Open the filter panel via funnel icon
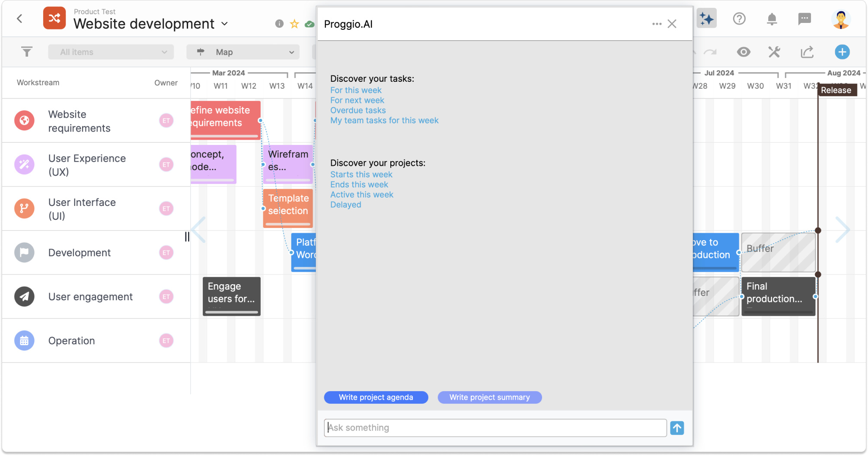Viewport: 868px width, 456px height. [x=27, y=51]
